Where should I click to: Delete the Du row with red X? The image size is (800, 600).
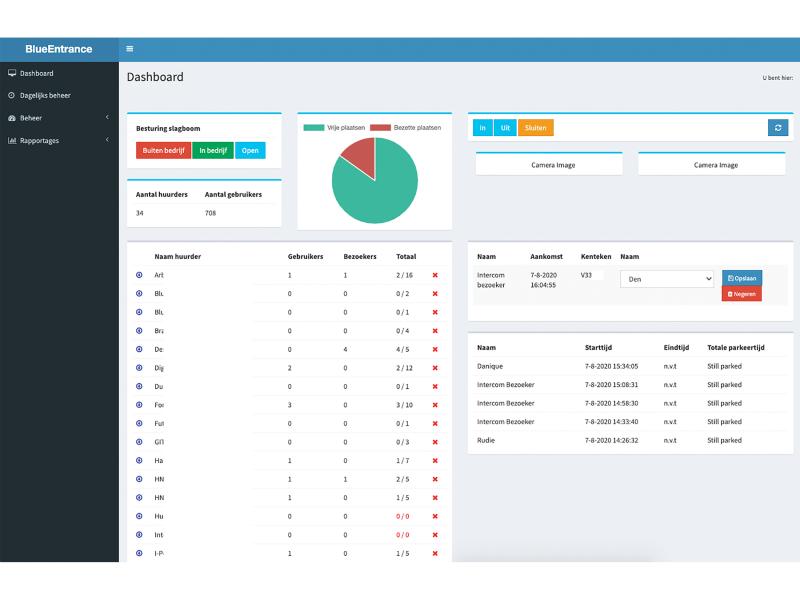tap(435, 386)
